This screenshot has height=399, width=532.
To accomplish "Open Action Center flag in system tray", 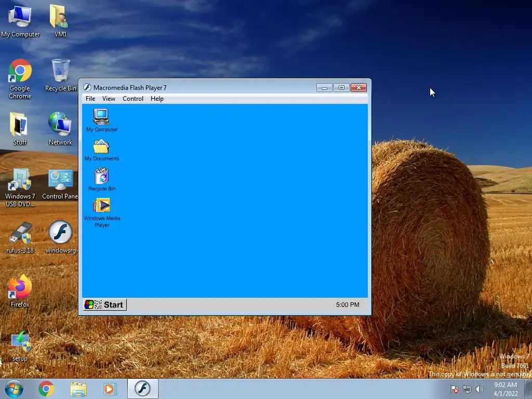I will (x=454, y=389).
